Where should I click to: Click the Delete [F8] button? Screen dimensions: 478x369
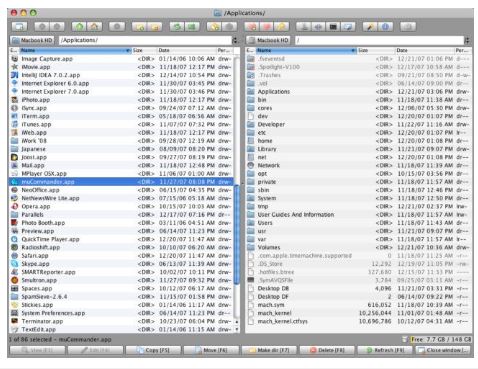point(327,350)
